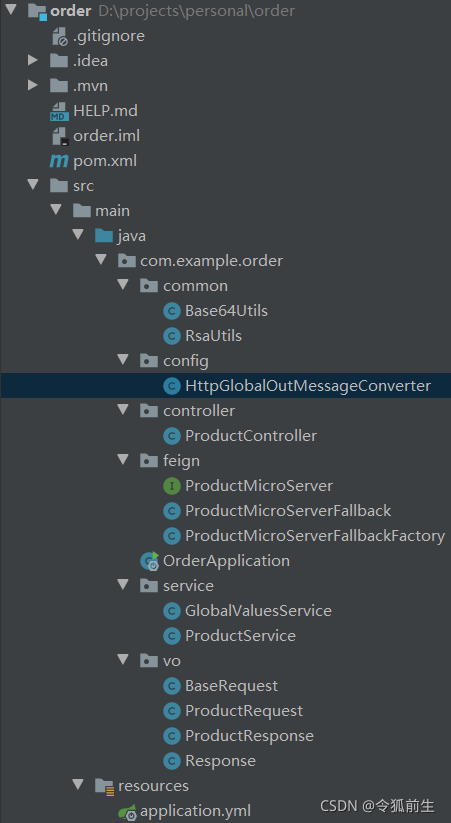The height and width of the screenshot is (823, 451).
Task: Click the blue java source folder icon
Action: (104, 236)
